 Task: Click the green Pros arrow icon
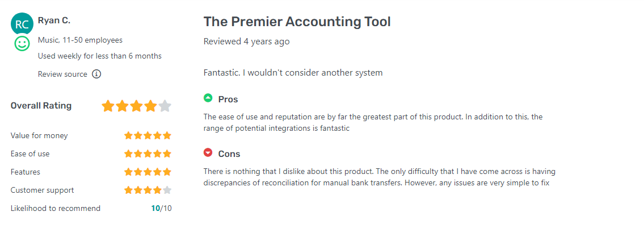point(208,98)
